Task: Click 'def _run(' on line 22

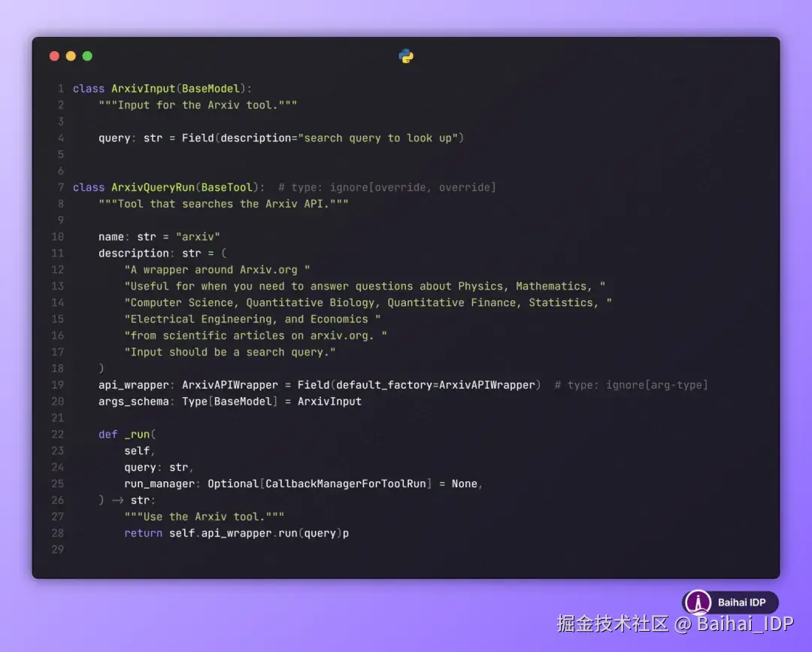Action: pyautogui.click(x=127, y=435)
